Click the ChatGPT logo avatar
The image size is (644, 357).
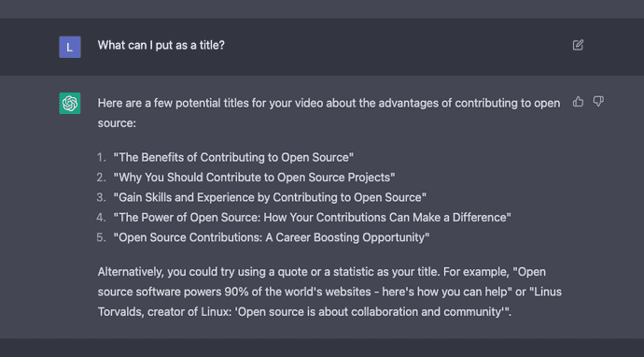70,103
